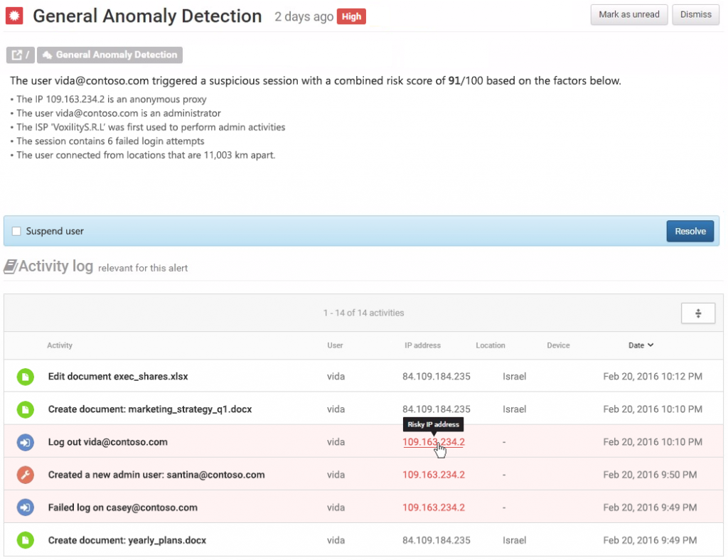Image resolution: width=728 pixels, height=560 pixels.
Task: Click blue logout icon for vida@contoso.com
Action: click(26, 442)
